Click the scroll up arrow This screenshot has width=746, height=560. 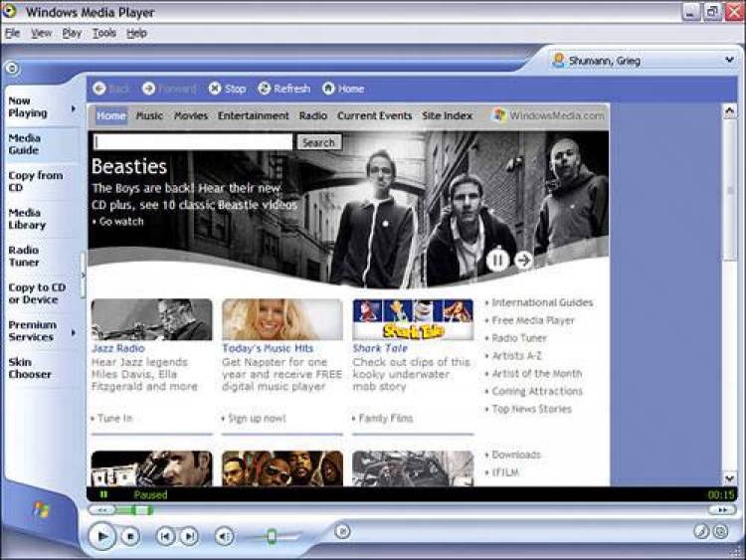point(730,111)
